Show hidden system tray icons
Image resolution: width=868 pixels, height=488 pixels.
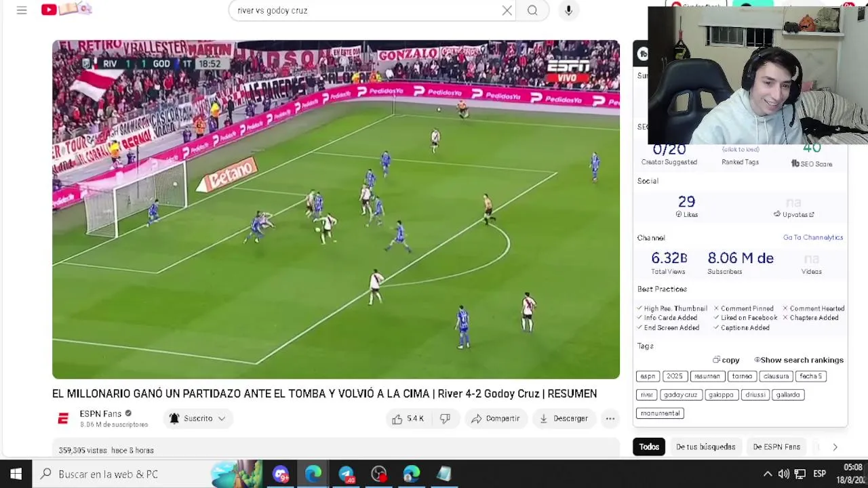768,474
